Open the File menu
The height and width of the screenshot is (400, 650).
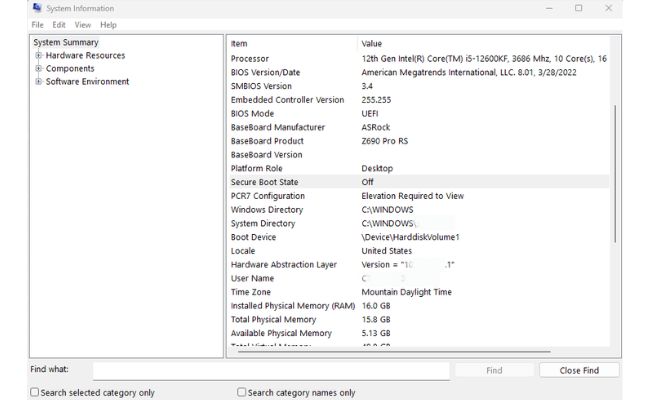point(37,25)
